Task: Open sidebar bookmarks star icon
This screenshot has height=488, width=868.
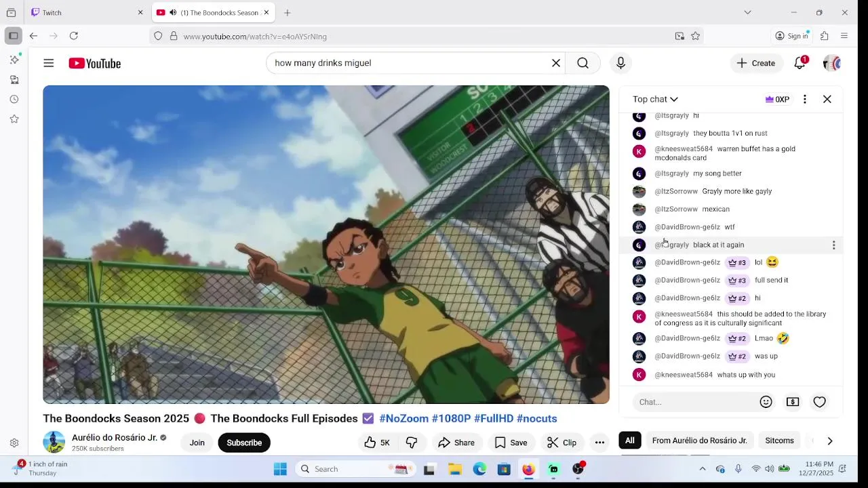Action: (14, 119)
